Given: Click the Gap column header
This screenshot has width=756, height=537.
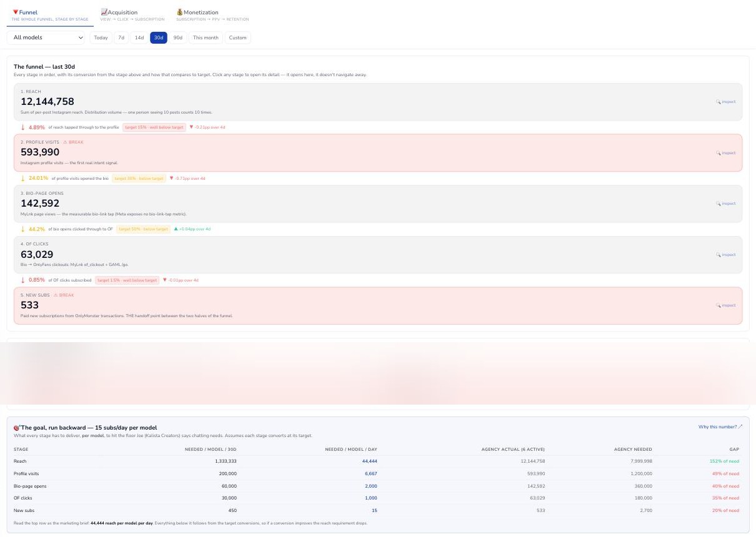Looking at the screenshot, I should [734, 449].
